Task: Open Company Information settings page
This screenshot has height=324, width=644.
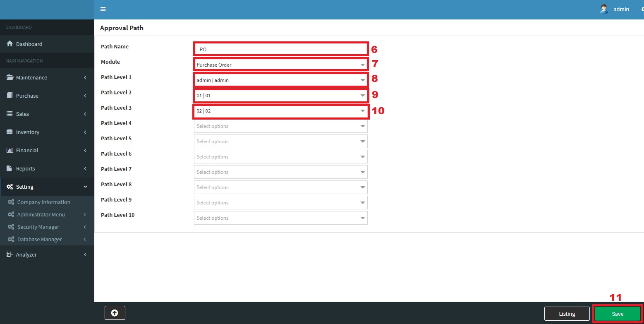Action: click(43, 202)
